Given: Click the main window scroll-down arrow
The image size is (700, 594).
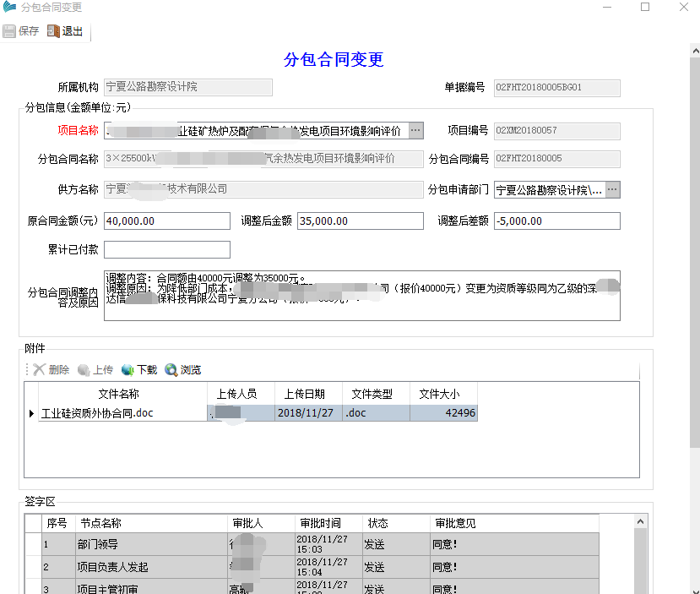Looking at the screenshot, I should [x=695, y=590].
